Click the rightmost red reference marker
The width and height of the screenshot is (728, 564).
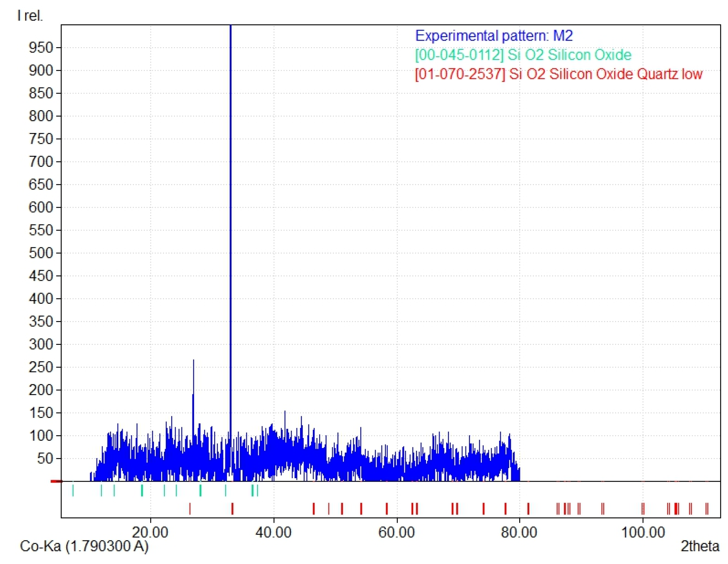707,508
